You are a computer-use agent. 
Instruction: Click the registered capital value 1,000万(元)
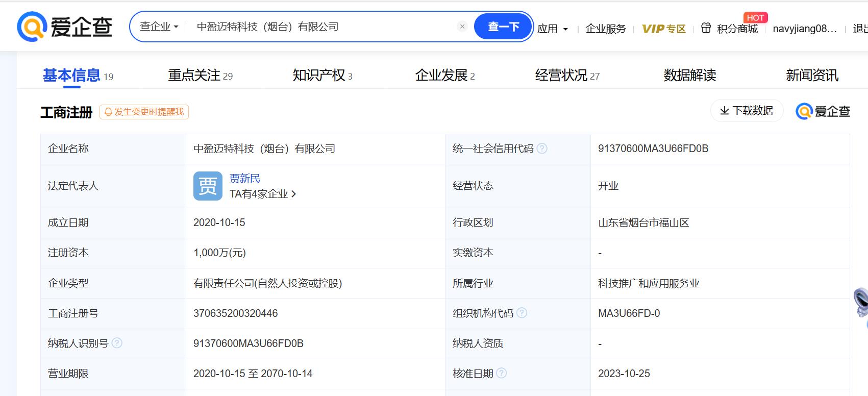219,253
